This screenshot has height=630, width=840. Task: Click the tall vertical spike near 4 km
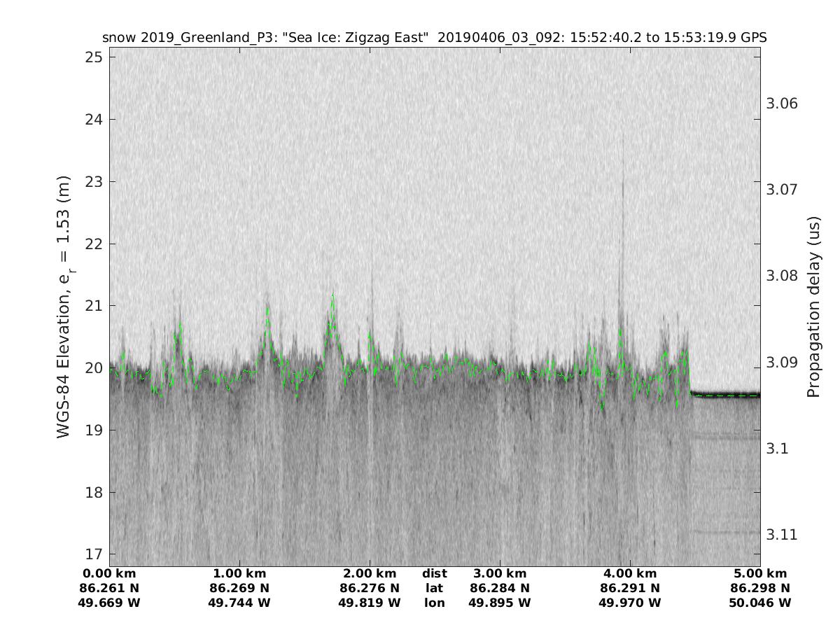622,210
